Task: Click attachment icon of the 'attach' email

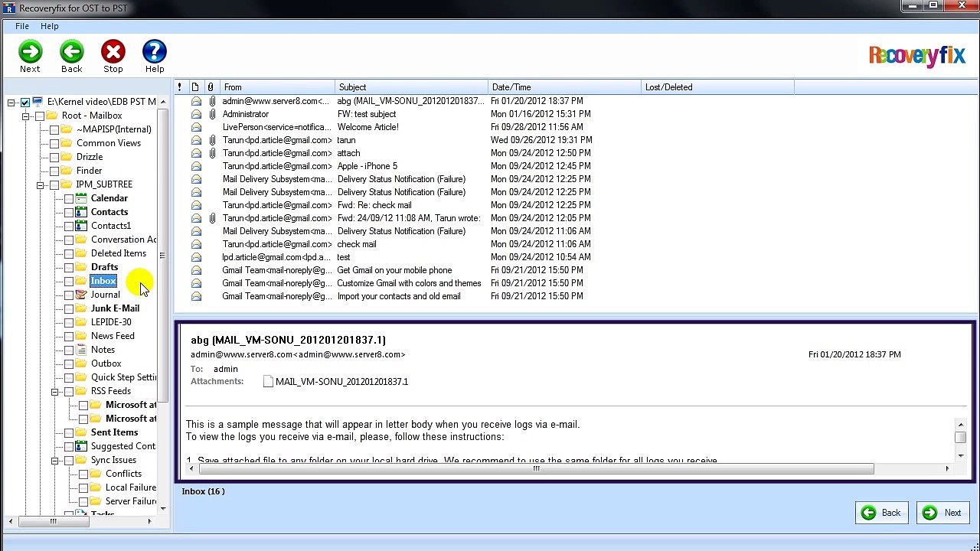Action: tap(212, 153)
